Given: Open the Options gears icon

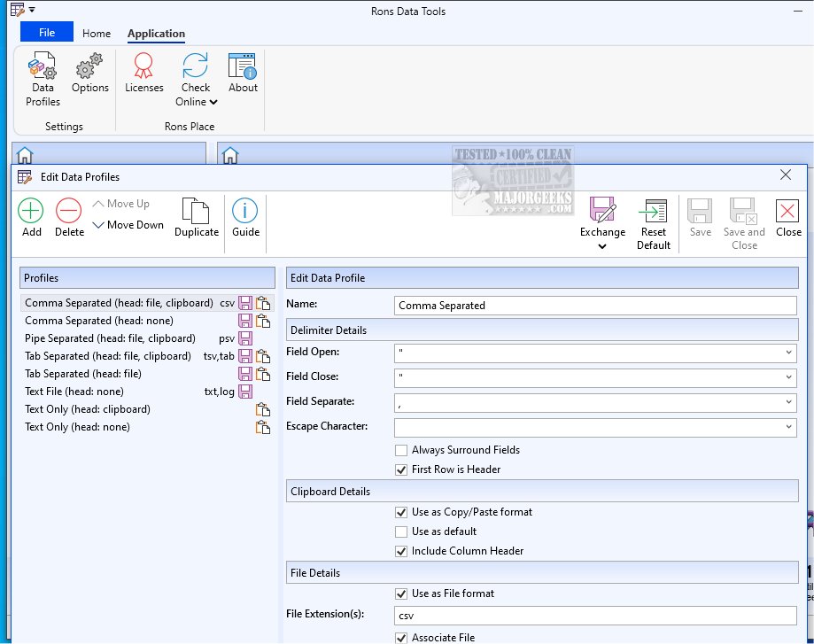Looking at the screenshot, I should click(x=89, y=66).
